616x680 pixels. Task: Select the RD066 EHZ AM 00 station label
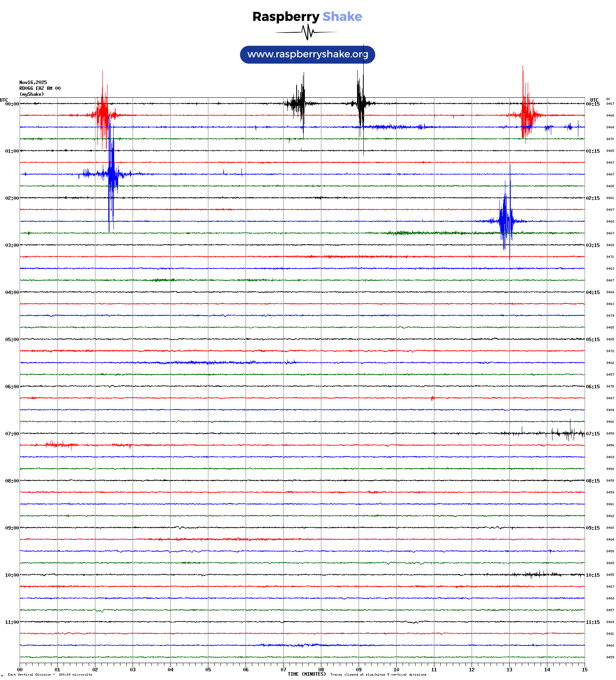point(40,88)
